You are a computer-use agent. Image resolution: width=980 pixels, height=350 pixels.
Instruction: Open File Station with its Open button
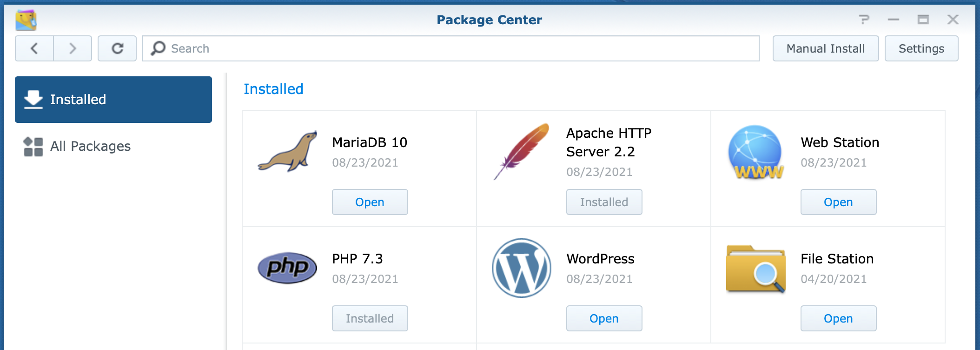tap(839, 318)
